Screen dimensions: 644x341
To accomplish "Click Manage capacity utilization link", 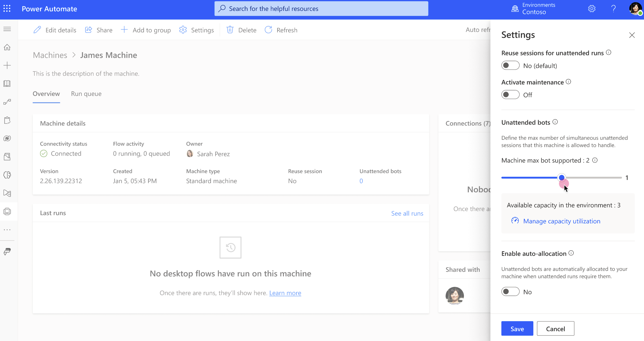I will [562, 221].
